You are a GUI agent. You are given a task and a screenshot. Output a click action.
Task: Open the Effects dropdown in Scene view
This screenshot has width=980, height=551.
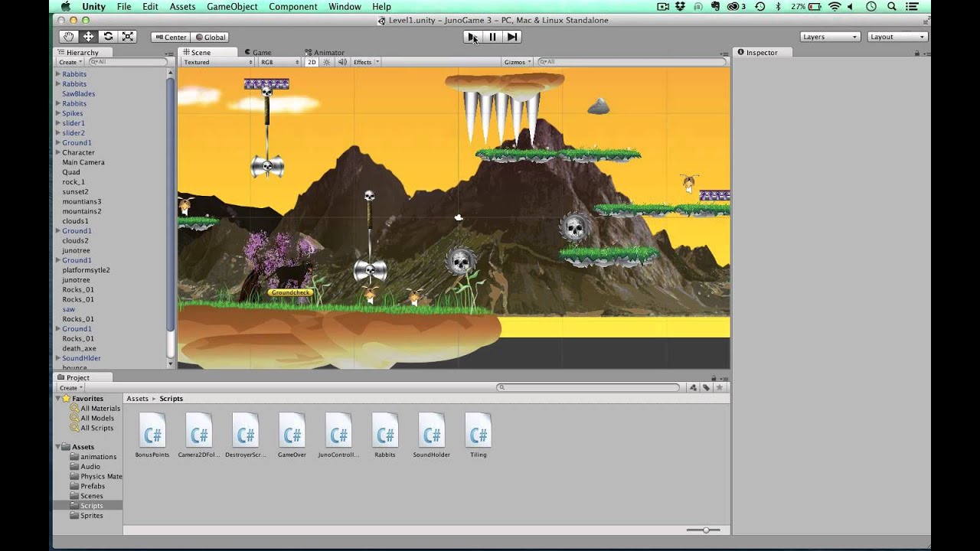pyautogui.click(x=366, y=62)
